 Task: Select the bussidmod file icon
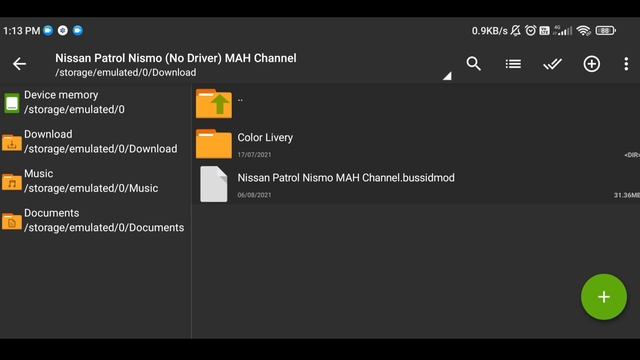click(213, 184)
